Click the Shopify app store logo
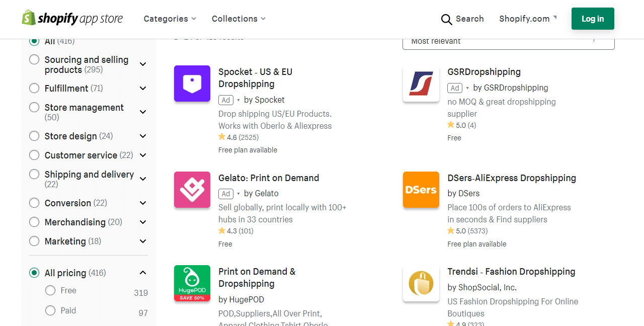The width and height of the screenshot is (644, 326). (x=72, y=19)
